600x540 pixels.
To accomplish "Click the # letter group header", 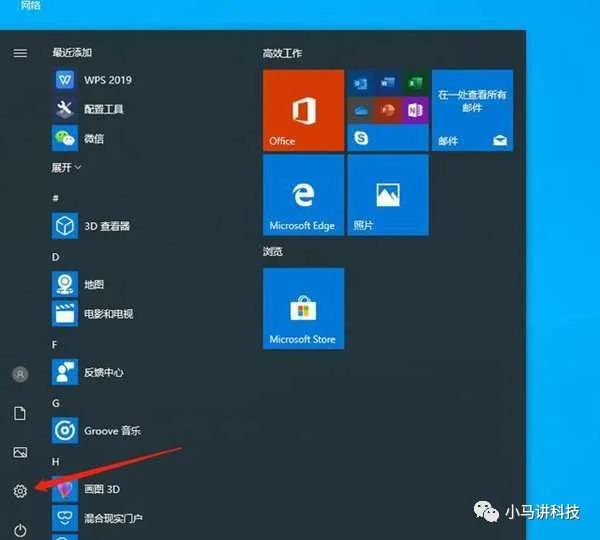I will tap(56, 198).
